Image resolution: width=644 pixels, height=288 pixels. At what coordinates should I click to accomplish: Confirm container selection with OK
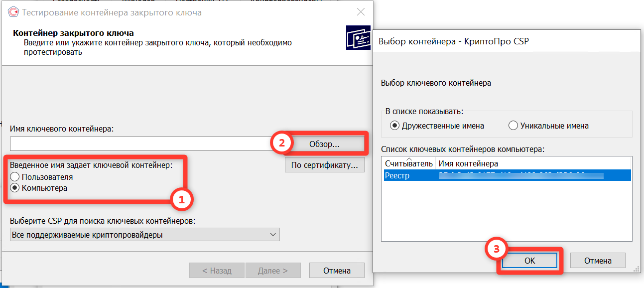(529, 260)
